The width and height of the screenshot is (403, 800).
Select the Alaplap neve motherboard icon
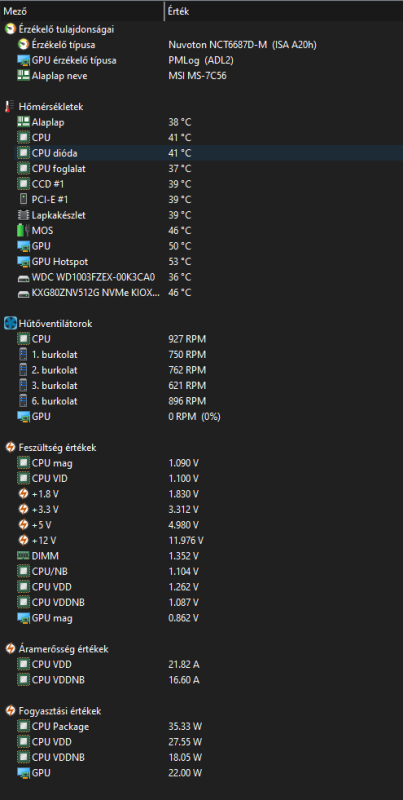23,76
